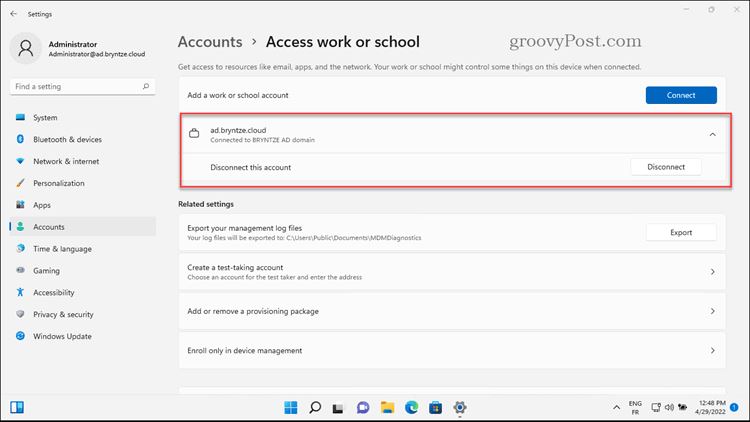Launch Microsoft Store from the taskbar
750x422 pixels.
[x=435, y=408]
